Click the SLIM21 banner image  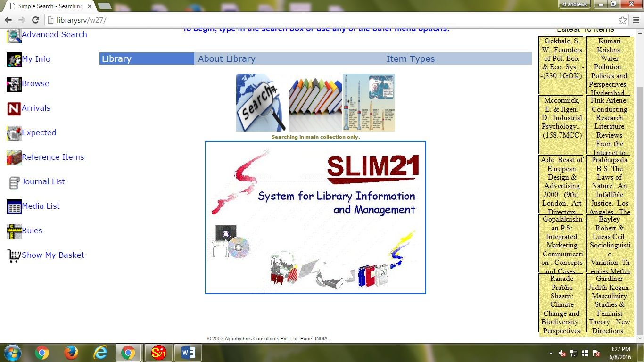click(315, 217)
